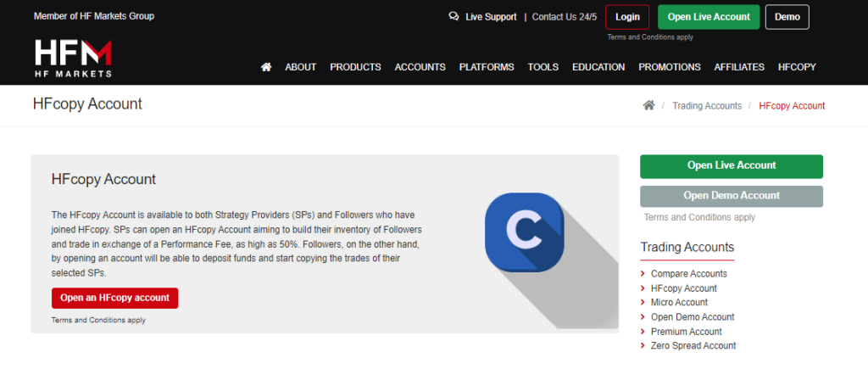Click HFcopy Account breadcrumb link

[x=792, y=106]
